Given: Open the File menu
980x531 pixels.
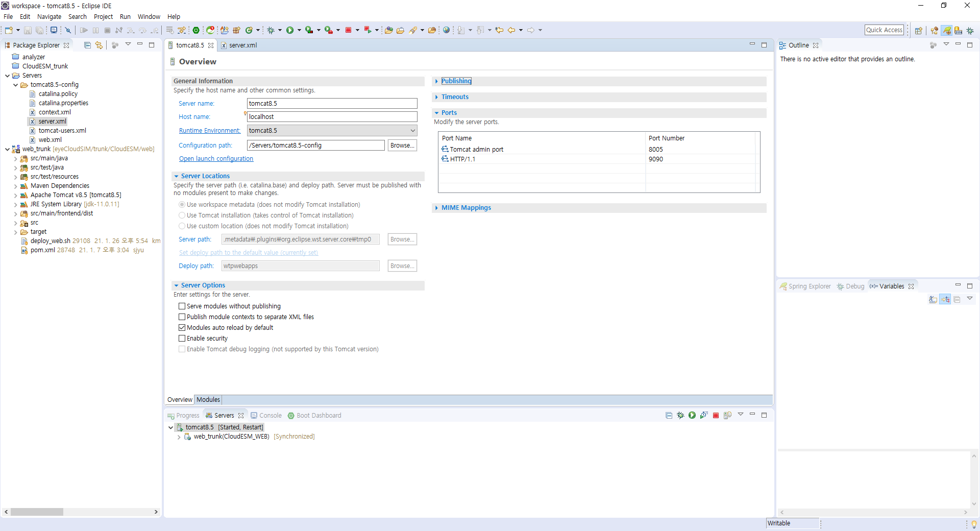Looking at the screenshot, I should [x=8, y=17].
